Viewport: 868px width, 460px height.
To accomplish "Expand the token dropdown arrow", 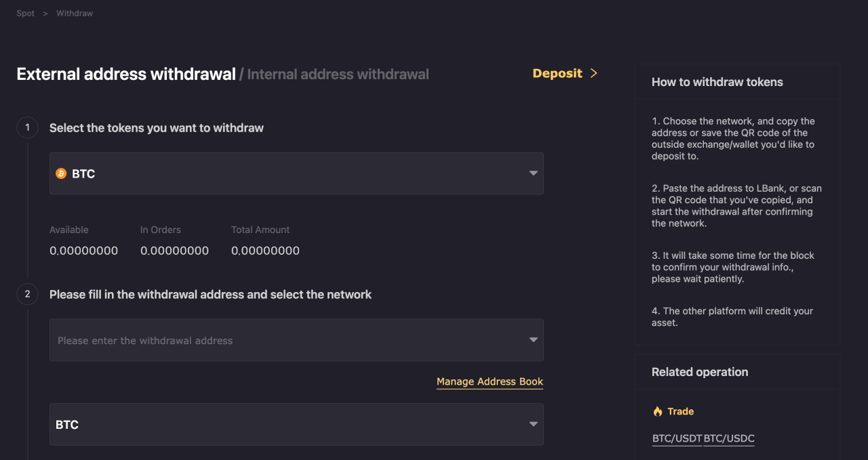I will coord(533,173).
